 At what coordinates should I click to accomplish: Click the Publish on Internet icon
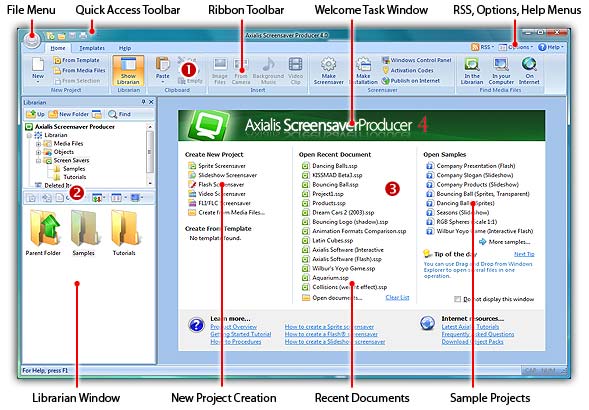coord(385,80)
